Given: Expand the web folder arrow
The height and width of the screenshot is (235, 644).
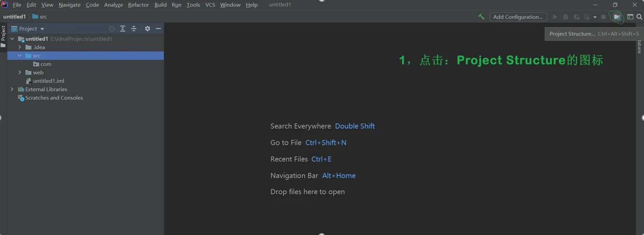Looking at the screenshot, I should (20, 72).
